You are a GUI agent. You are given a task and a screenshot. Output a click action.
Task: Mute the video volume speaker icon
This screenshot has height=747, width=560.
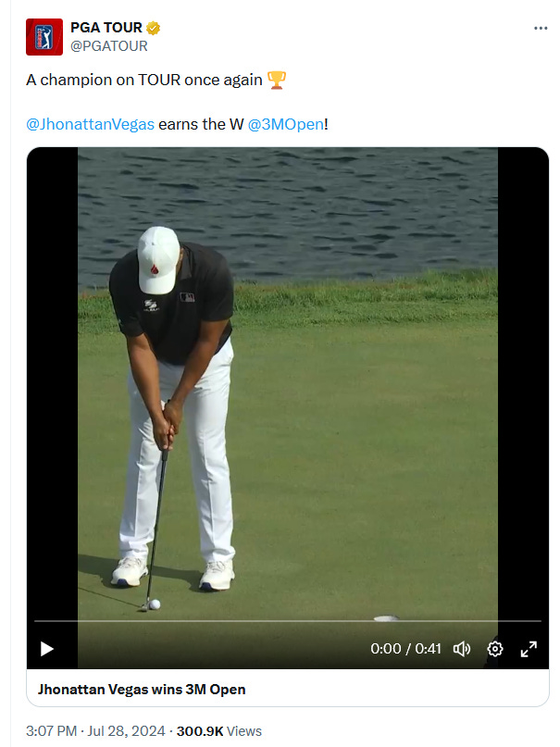[462, 649]
